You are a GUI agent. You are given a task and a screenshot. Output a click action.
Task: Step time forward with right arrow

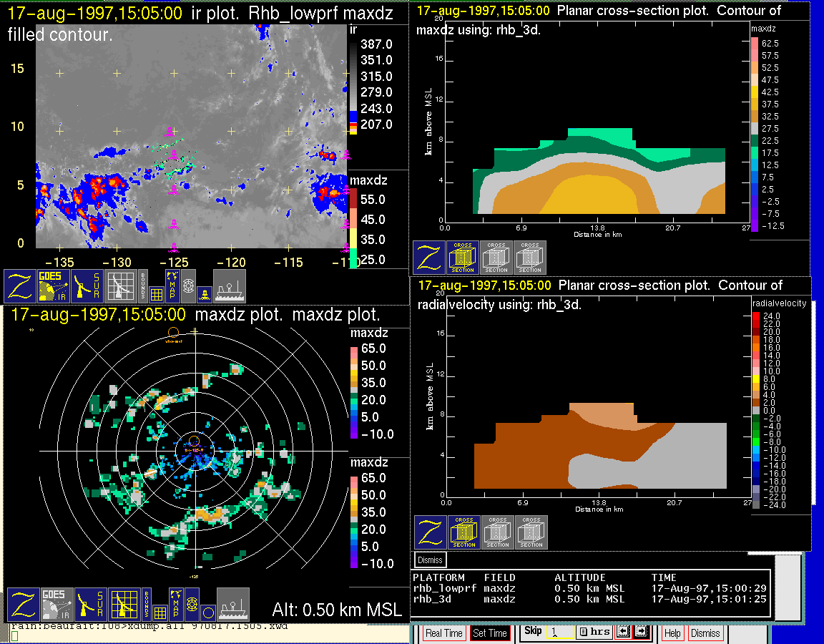[x=640, y=633]
